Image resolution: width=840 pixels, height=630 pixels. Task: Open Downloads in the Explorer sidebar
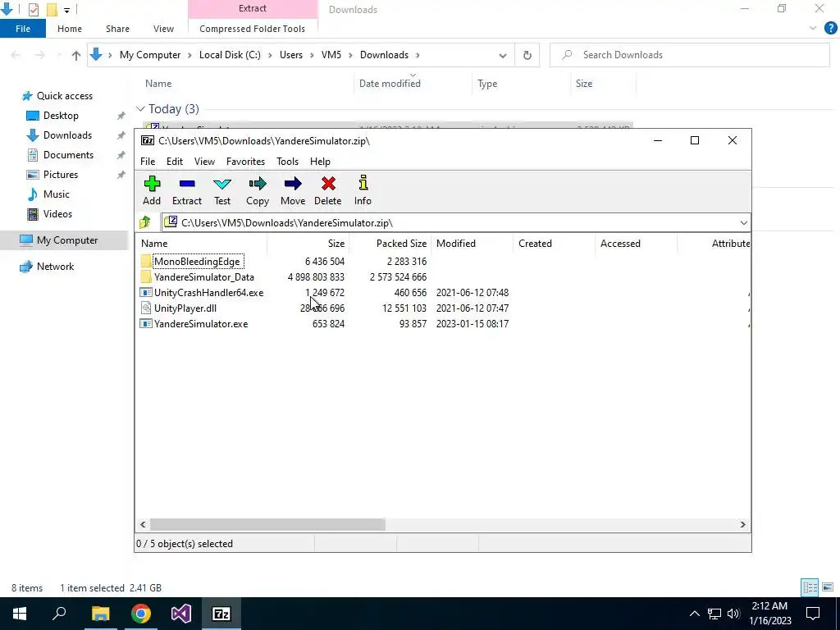coord(67,135)
